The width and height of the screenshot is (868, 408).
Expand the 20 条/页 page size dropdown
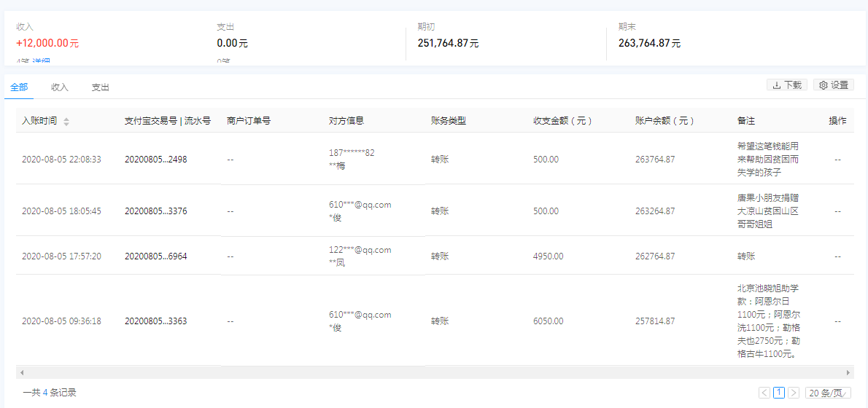[829, 393]
